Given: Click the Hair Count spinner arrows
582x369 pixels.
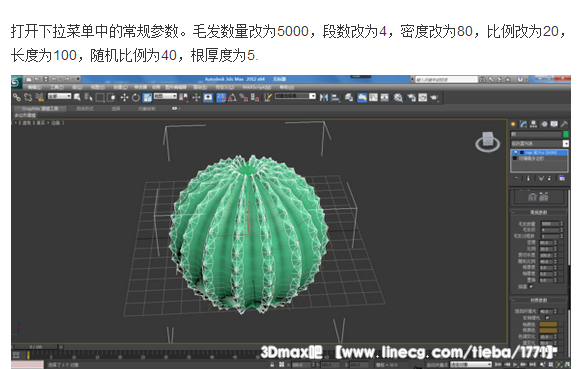Looking at the screenshot, I should [x=562, y=224].
